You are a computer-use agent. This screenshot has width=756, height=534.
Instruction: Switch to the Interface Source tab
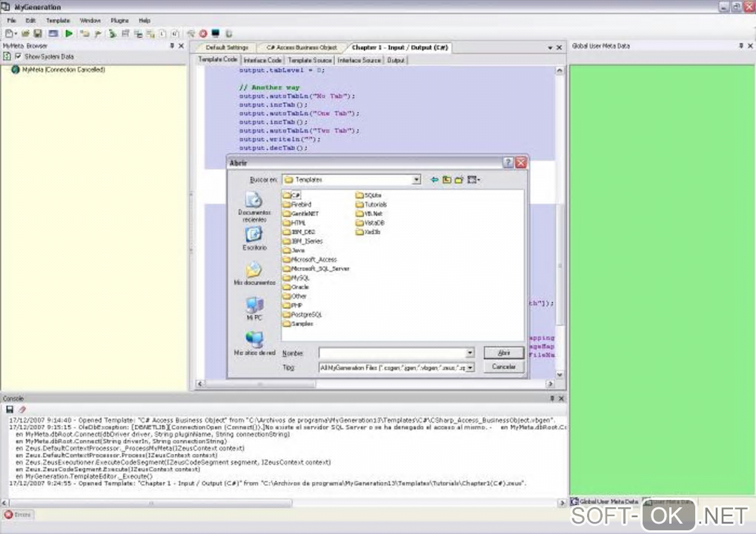click(x=359, y=60)
